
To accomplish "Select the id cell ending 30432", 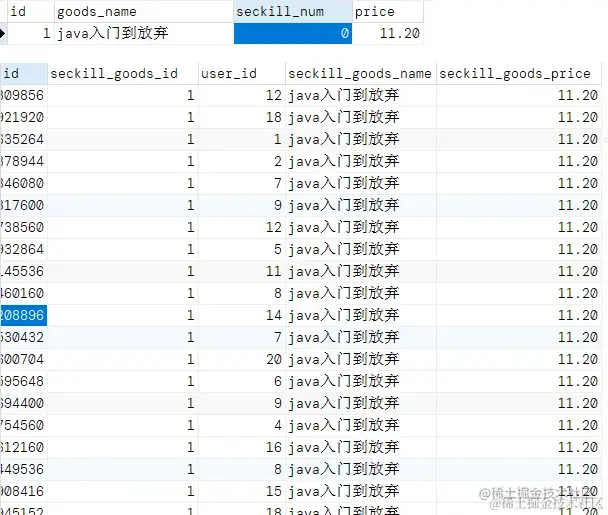I will 23,337.
